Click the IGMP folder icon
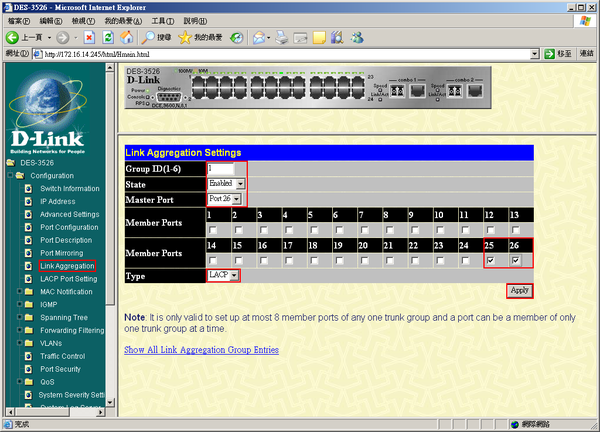The image size is (600, 432). pos(29,305)
